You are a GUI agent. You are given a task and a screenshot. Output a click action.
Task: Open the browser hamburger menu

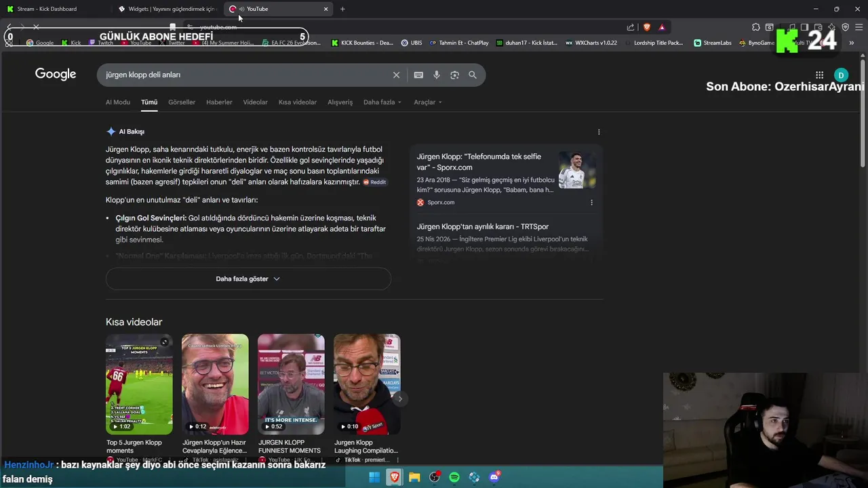point(859,27)
